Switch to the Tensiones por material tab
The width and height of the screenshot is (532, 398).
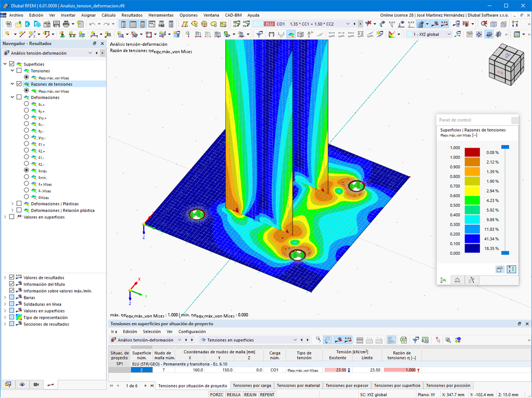[299, 386]
